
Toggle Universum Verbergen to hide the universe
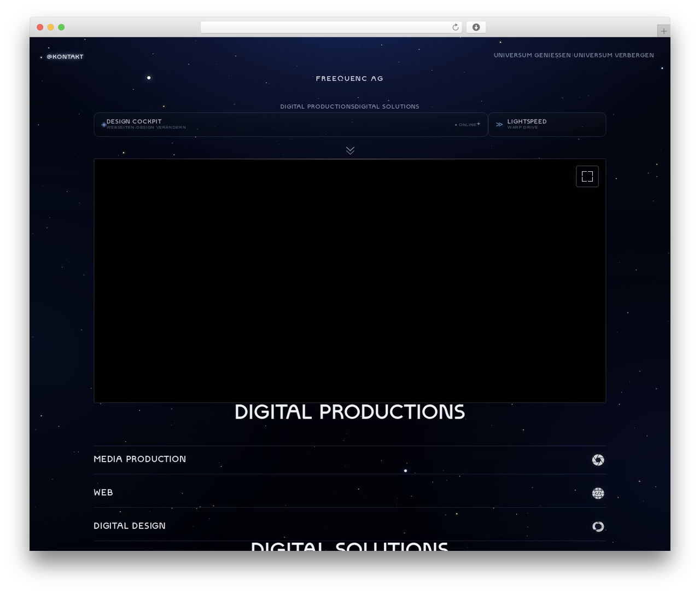(x=614, y=55)
